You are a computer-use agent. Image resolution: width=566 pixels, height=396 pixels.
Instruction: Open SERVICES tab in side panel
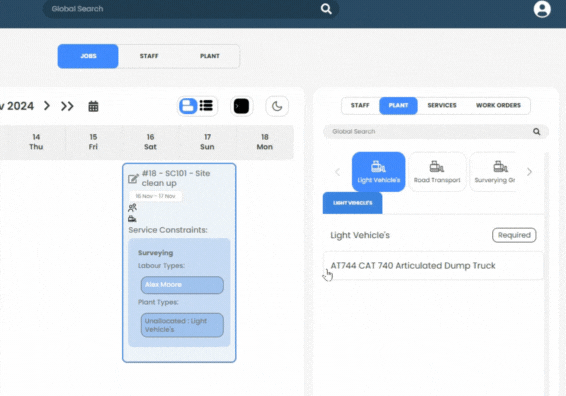pyautogui.click(x=442, y=105)
